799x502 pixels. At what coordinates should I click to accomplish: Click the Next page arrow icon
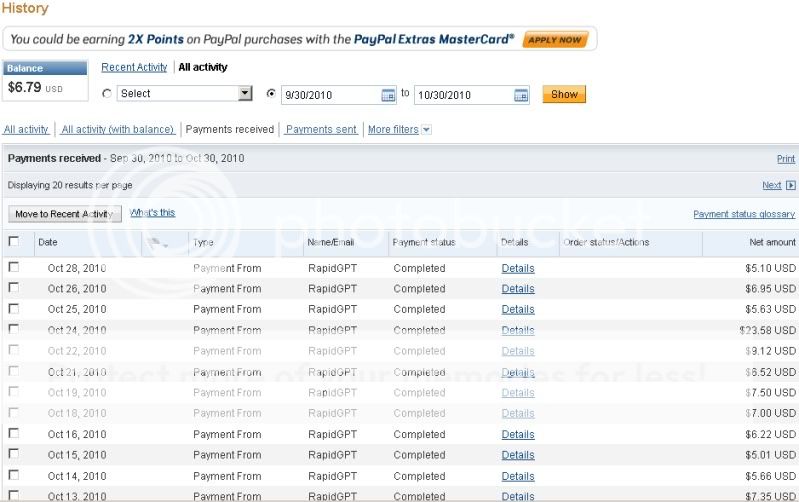790,185
